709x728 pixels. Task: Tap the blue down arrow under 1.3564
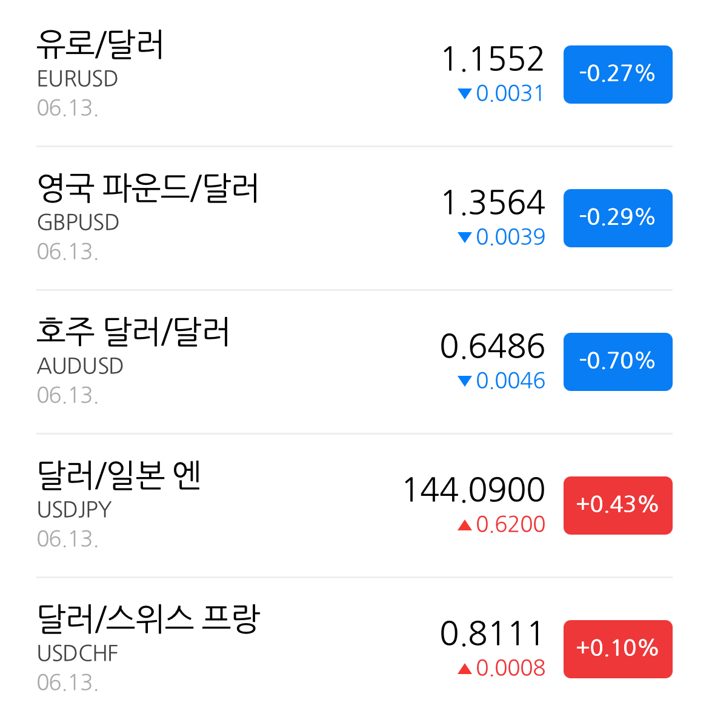tap(465, 238)
